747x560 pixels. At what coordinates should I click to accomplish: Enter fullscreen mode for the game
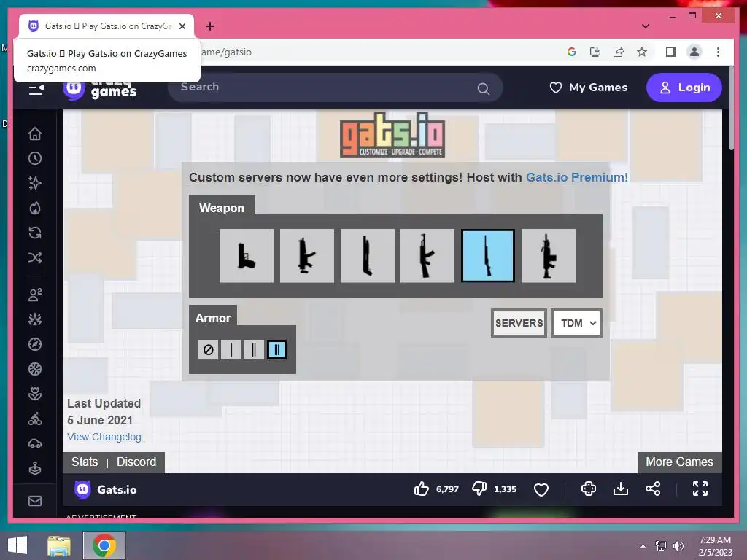click(x=700, y=489)
